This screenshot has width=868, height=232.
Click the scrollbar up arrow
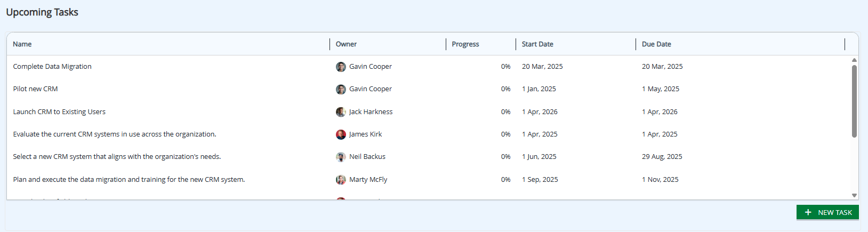click(854, 60)
